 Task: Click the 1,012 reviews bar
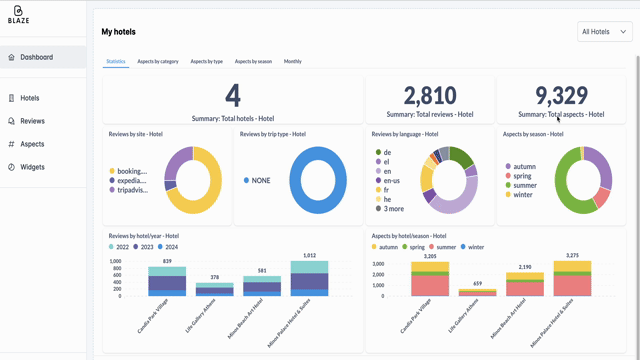(x=309, y=278)
